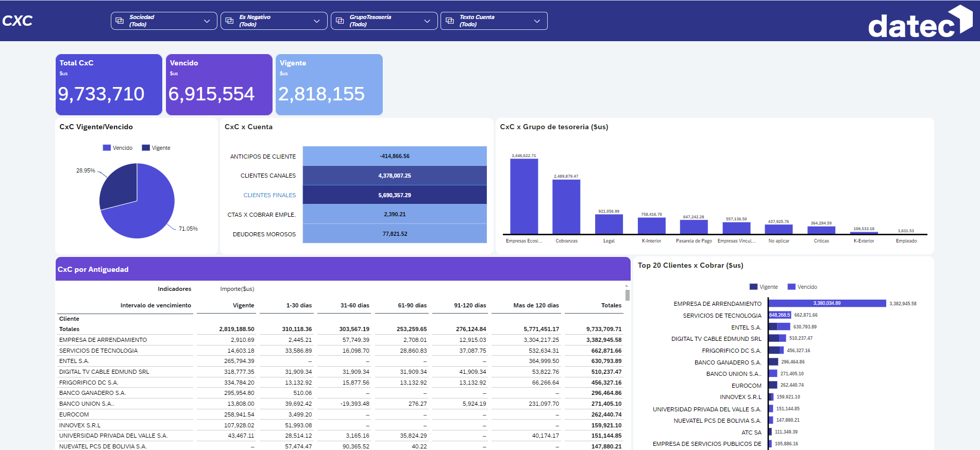The width and height of the screenshot is (980, 450).
Task: Click the 91-120 dias column header
Action: click(x=470, y=305)
